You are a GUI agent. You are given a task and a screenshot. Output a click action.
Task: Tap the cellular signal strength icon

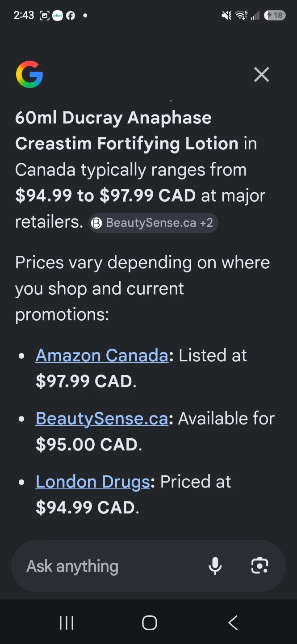pyautogui.click(x=255, y=16)
